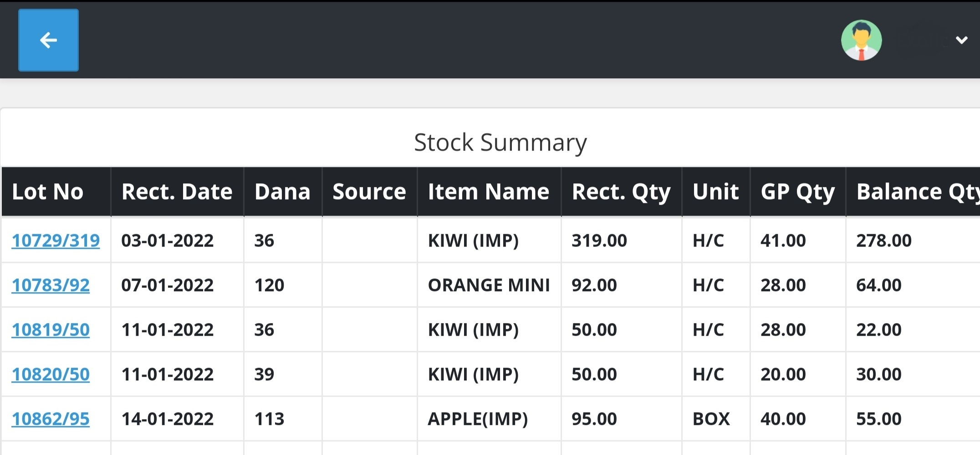Open lot 10820/50 details
Image resolution: width=980 pixels, height=455 pixels.
tap(51, 374)
